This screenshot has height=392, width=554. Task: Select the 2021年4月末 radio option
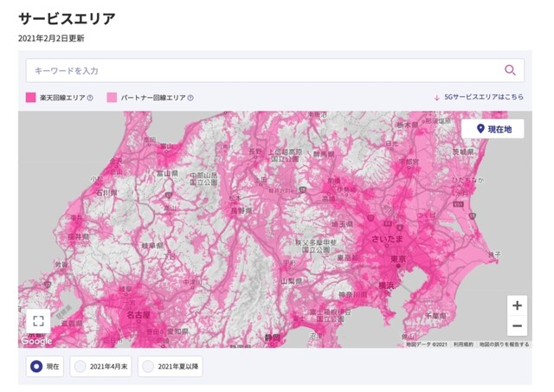[x=100, y=366]
